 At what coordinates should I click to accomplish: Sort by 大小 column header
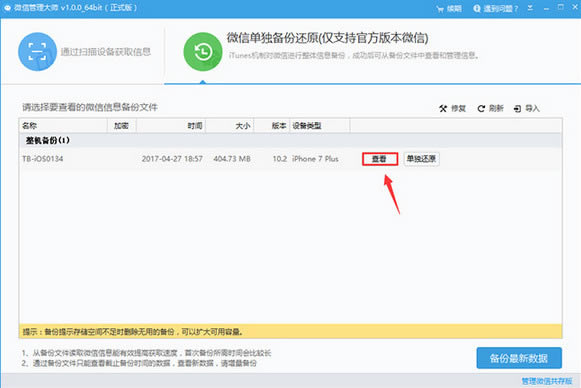point(229,126)
